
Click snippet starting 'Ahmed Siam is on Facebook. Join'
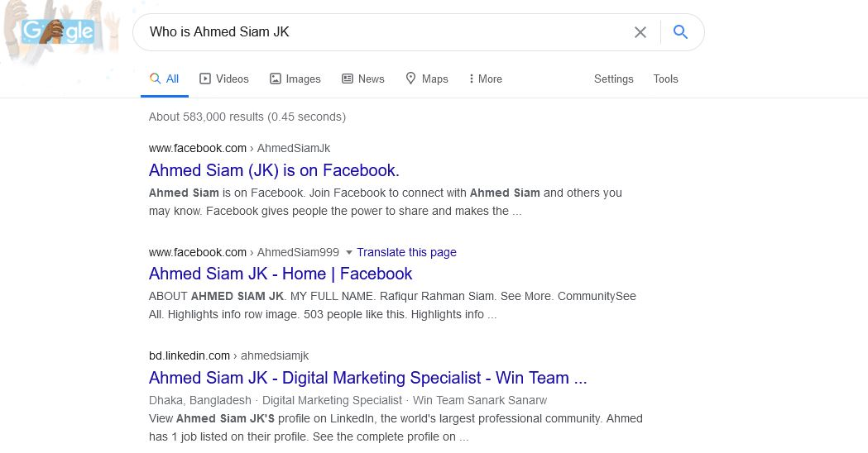386,202
